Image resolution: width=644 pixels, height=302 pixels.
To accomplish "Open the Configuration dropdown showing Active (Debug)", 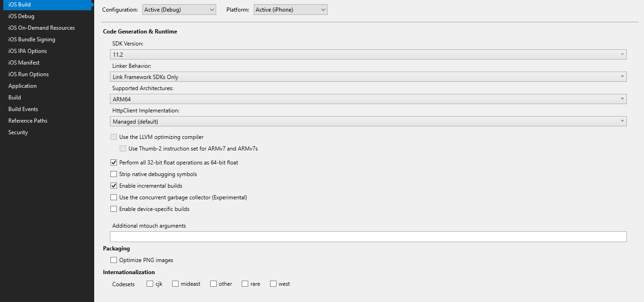I will 179,10.
